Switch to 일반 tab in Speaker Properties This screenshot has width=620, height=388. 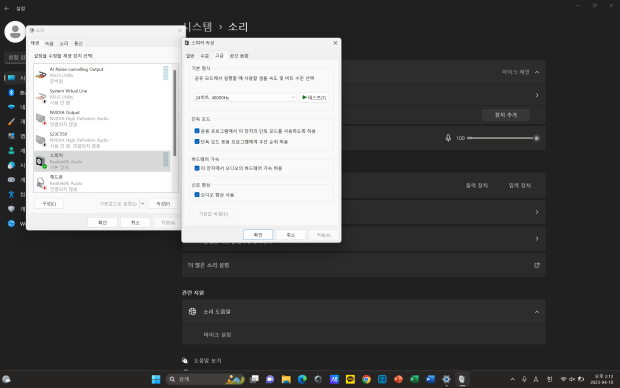(190, 56)
